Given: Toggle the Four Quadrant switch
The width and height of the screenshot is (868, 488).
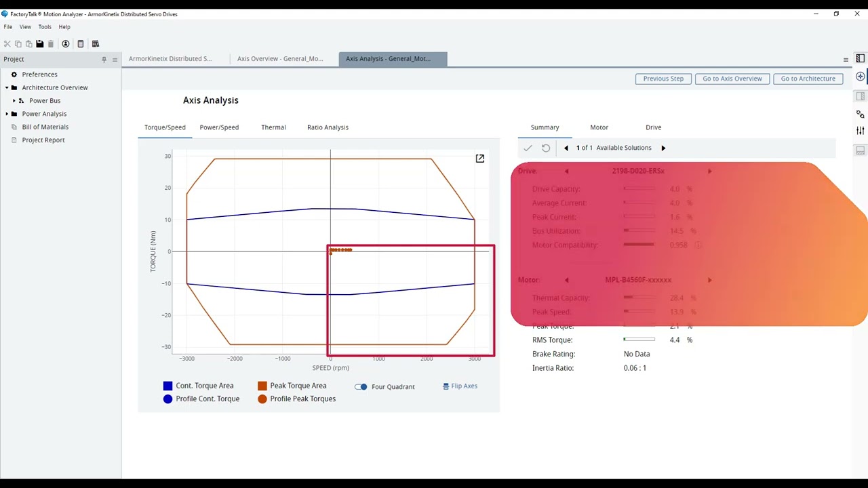Looking at the screenshot, I should point(361,387).
